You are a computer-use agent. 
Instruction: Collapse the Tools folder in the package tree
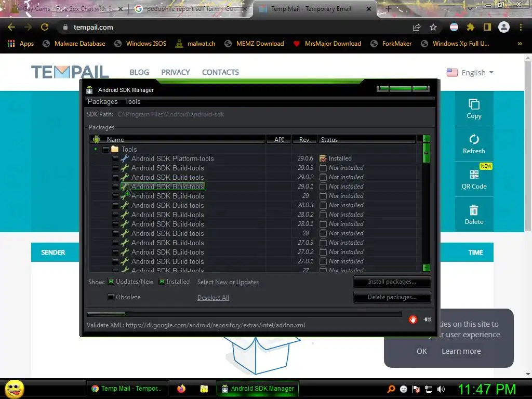[x=96, y=149]
